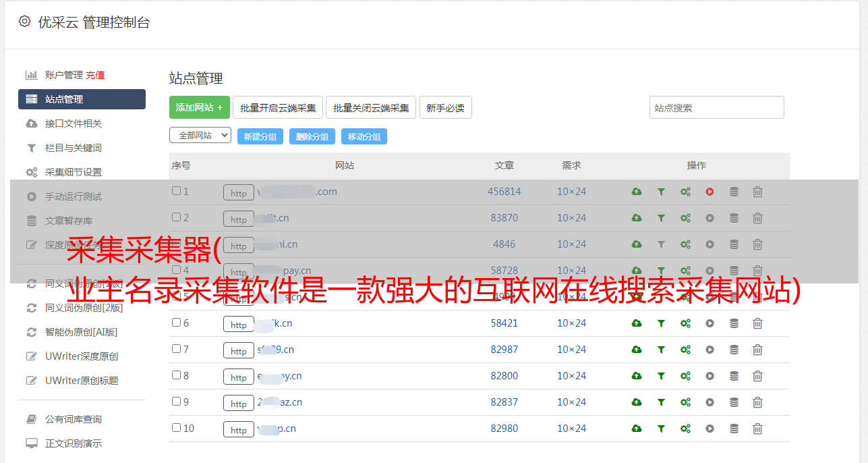Open the 新手必读 guide button

445,107
